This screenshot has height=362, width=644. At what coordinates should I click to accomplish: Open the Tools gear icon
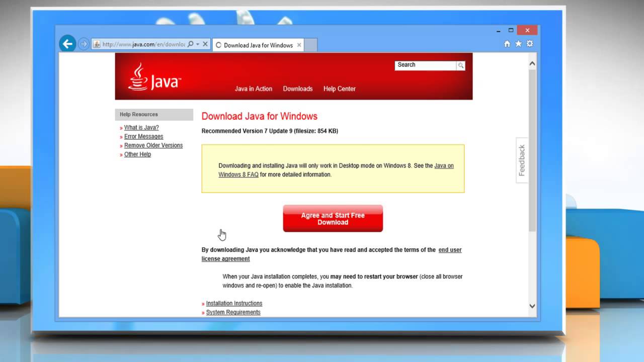[x=530, y=44]
